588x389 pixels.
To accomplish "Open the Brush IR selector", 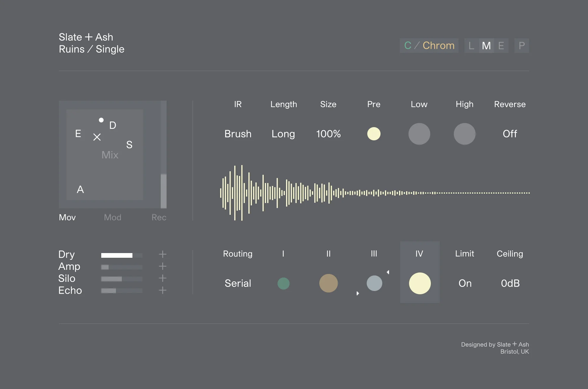I will (x=238, y=134).
